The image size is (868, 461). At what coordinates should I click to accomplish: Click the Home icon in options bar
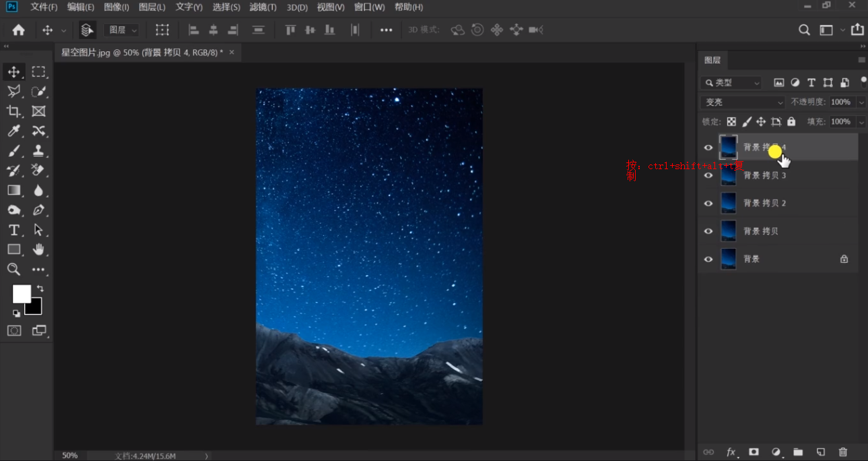click(x=19, y=30)
